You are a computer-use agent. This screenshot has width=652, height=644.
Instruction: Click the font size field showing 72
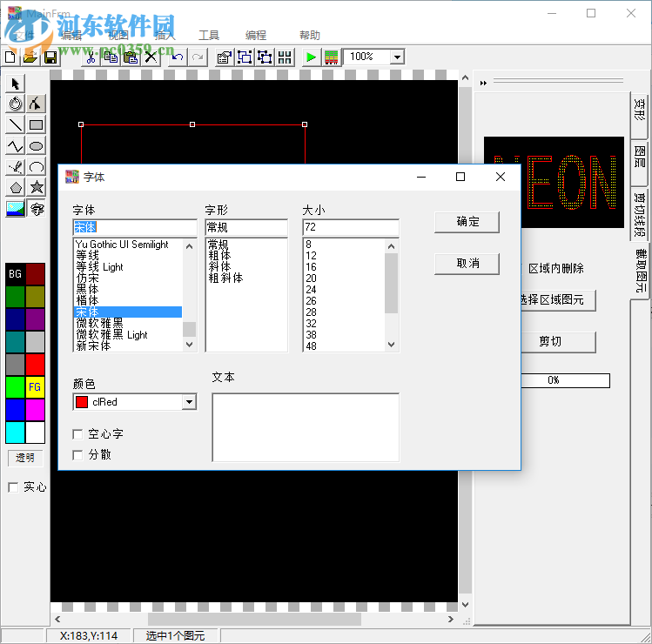click(x=351, y=227)
